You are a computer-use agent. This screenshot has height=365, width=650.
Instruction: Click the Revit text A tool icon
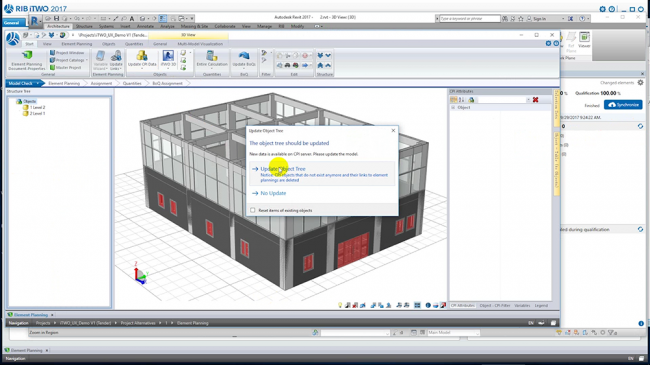(x=132, y=19)
